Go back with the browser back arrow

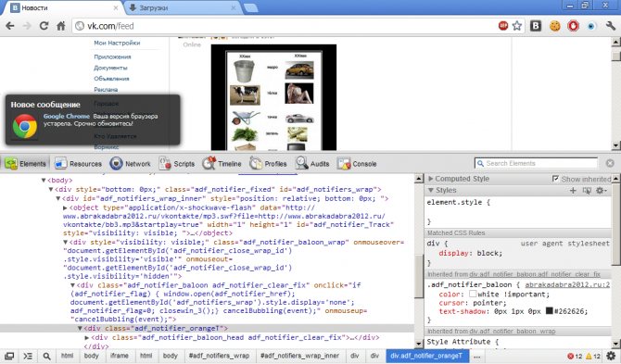click(x=10, y=26)
